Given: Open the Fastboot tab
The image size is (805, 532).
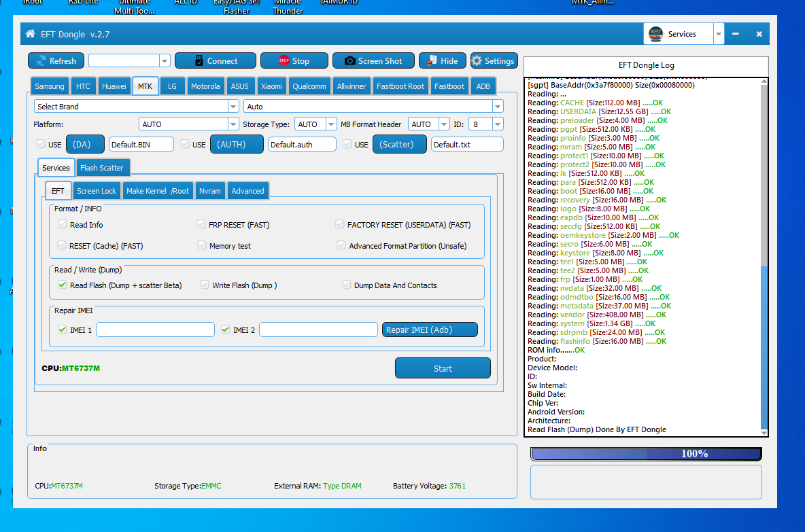Looking at the screenshot, I should click(x=449, y=86).
